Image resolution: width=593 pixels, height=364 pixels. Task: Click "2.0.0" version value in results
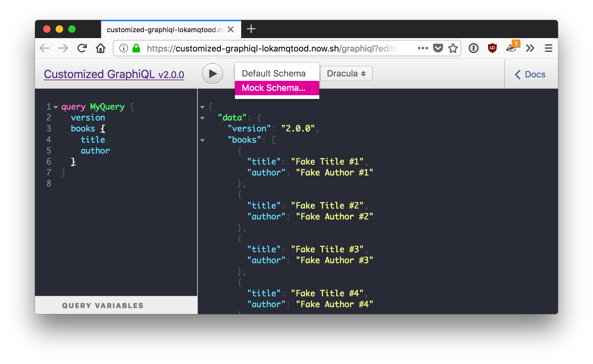tap(298, 129)
